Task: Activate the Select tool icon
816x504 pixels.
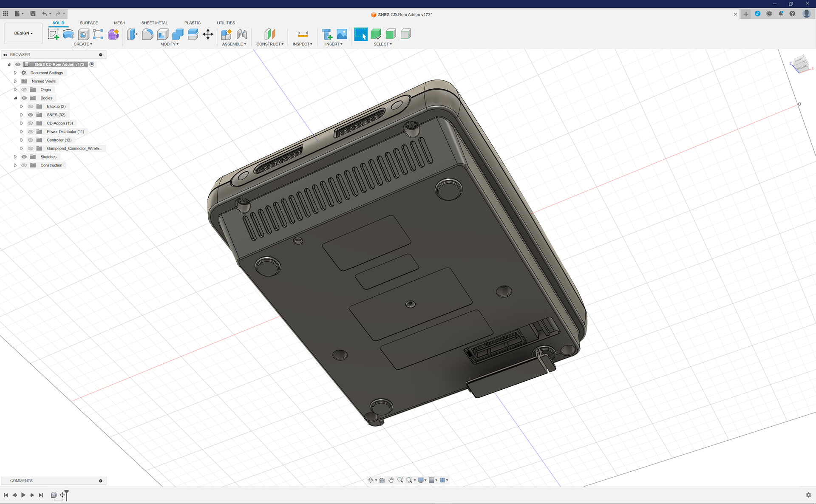Action: (x=361, y=34)
